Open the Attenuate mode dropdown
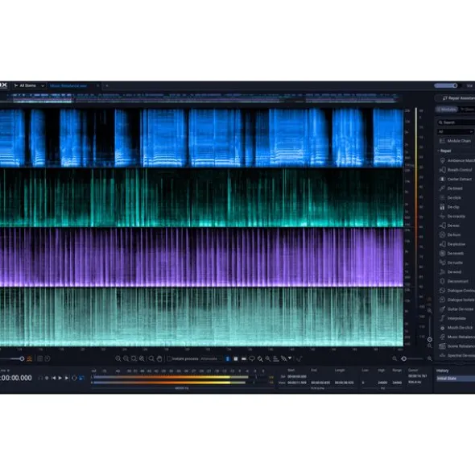This screenshot has width=475, height=476. 211,359
